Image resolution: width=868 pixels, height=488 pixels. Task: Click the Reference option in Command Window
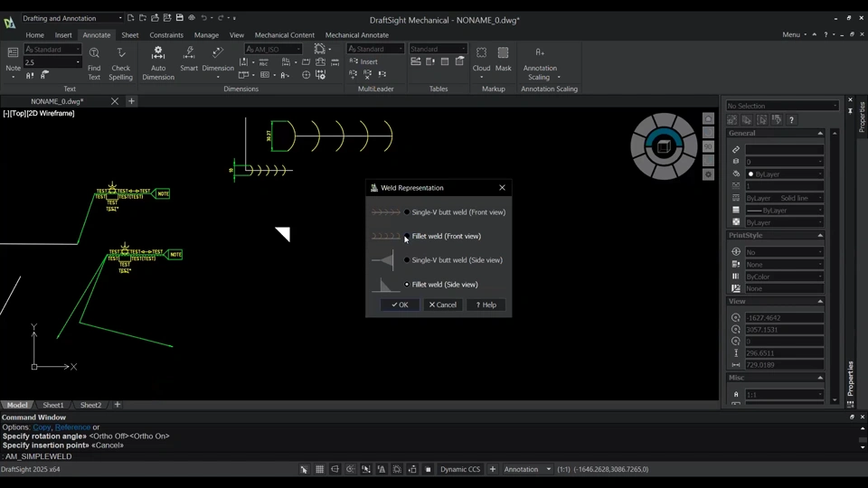pyautogui.click(x=72, y=427)
